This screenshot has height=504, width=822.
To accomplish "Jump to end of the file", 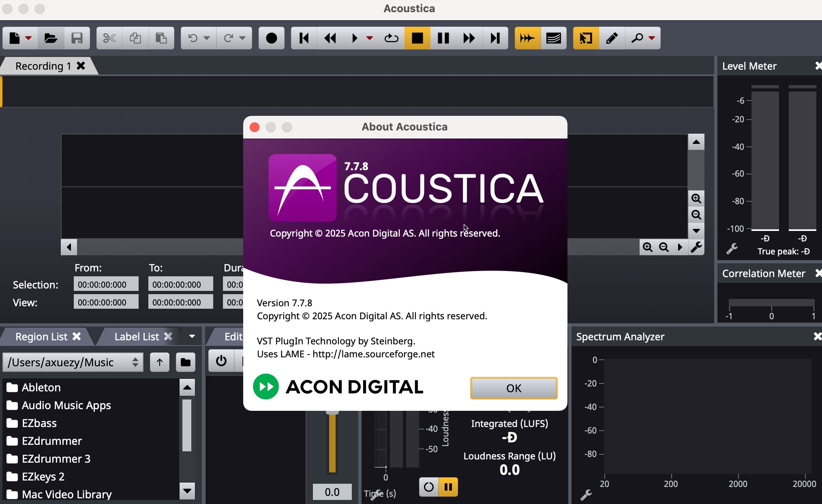I will [495, 38].
